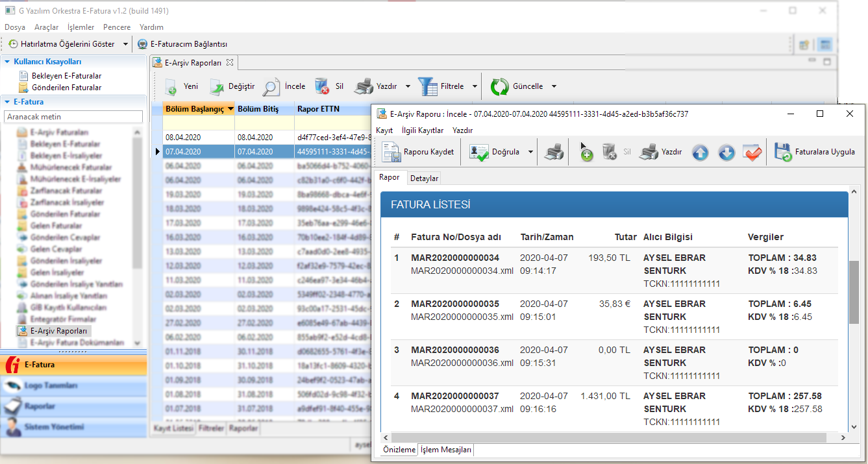
Task: Select Gönderilen Faturalar shortcut
Action: pos(66,88)
